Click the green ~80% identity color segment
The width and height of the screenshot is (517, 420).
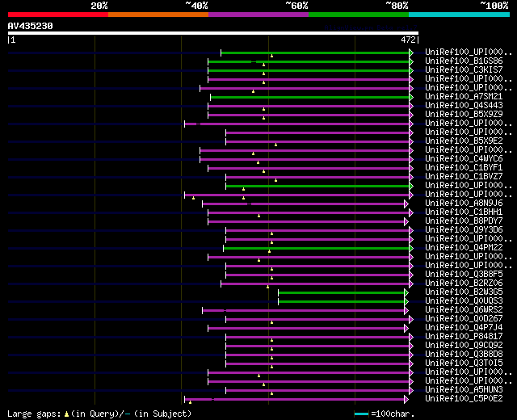pos(359,15)
